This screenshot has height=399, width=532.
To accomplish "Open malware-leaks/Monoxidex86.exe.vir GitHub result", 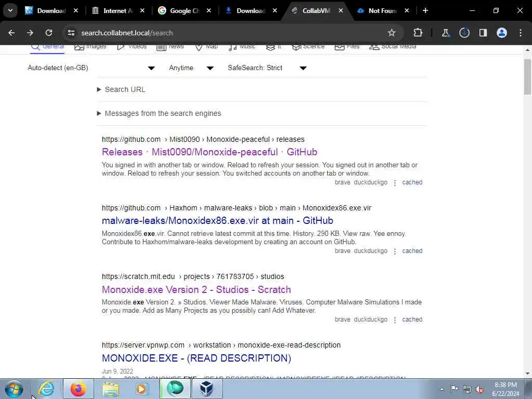I will point(218,220).
